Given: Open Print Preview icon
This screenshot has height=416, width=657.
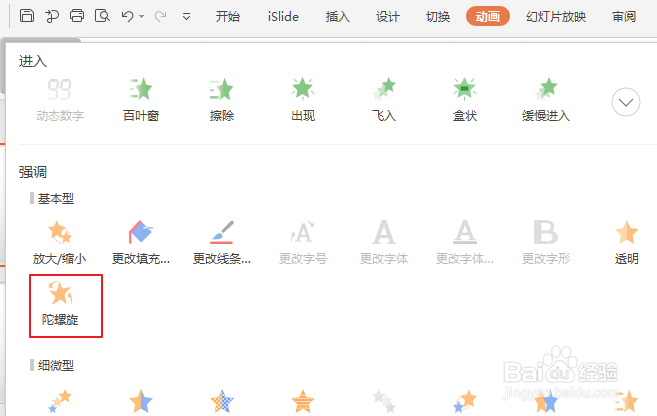Looking at the screenshot, I should pos(102,16).
